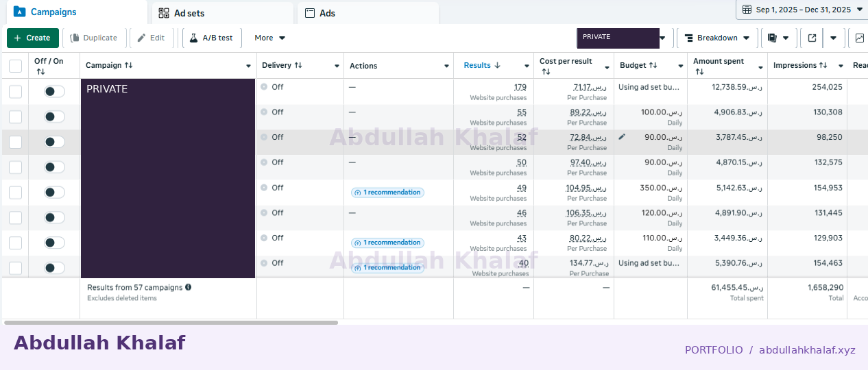Click the green Create button
868x370 pixels.
pos(33,38)
